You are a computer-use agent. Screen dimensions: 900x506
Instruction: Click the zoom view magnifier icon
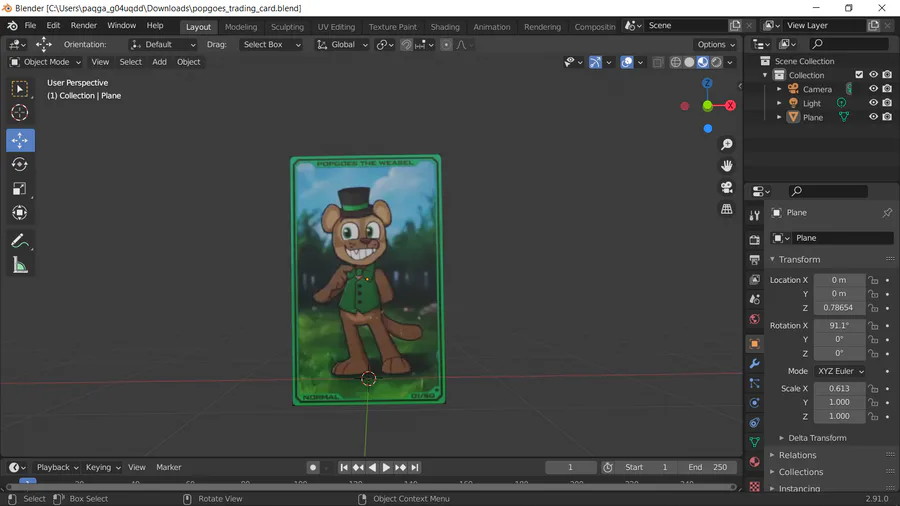tap(727, 144)
